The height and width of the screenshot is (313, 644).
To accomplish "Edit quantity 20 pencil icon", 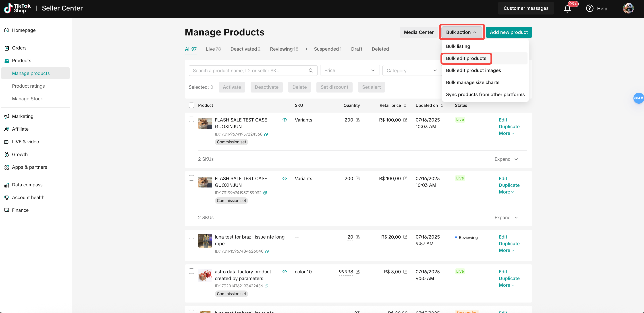I will (x=357, y=237).
